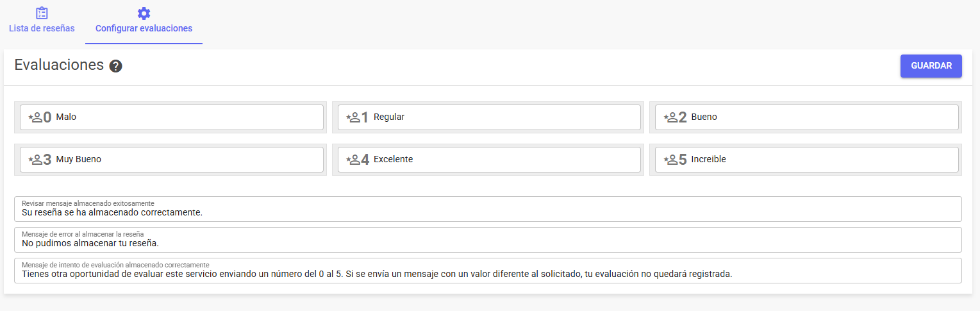Click the help question mark icon beside Evaluaciones

click(115, 66)
